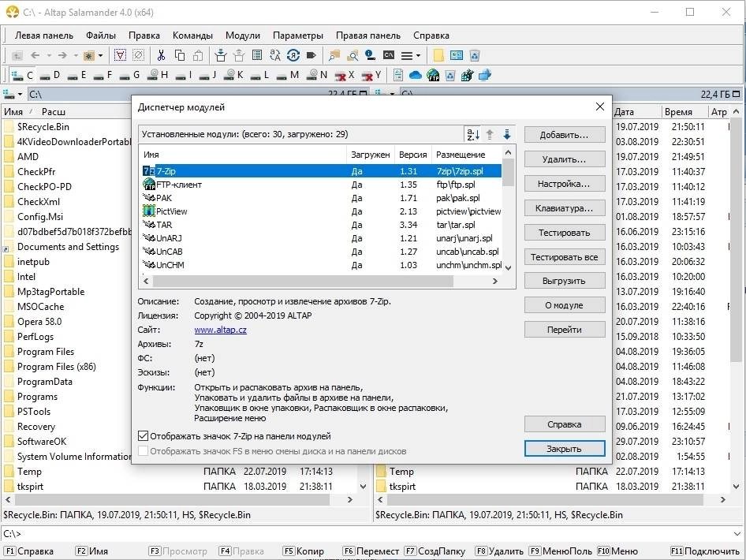Click the file properties list icon

(x=257, y=56)
